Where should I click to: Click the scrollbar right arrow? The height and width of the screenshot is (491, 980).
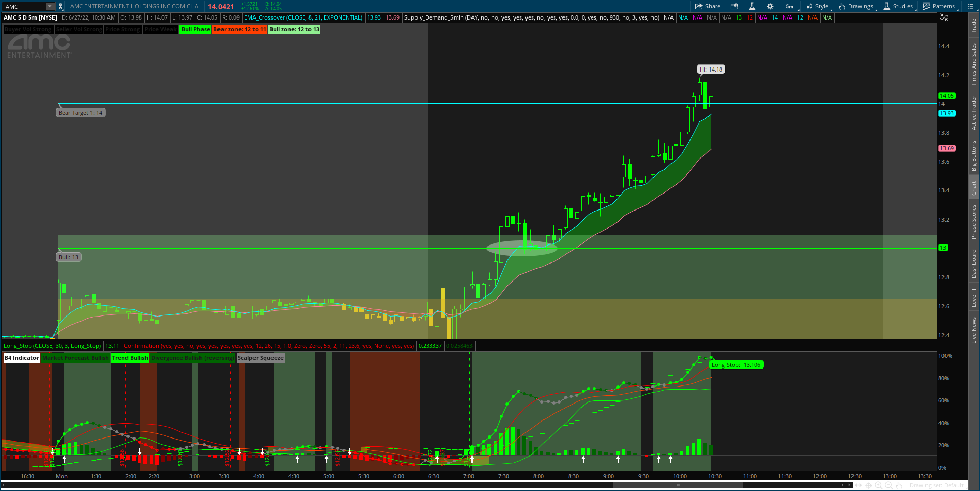click(x=849, y=485)
